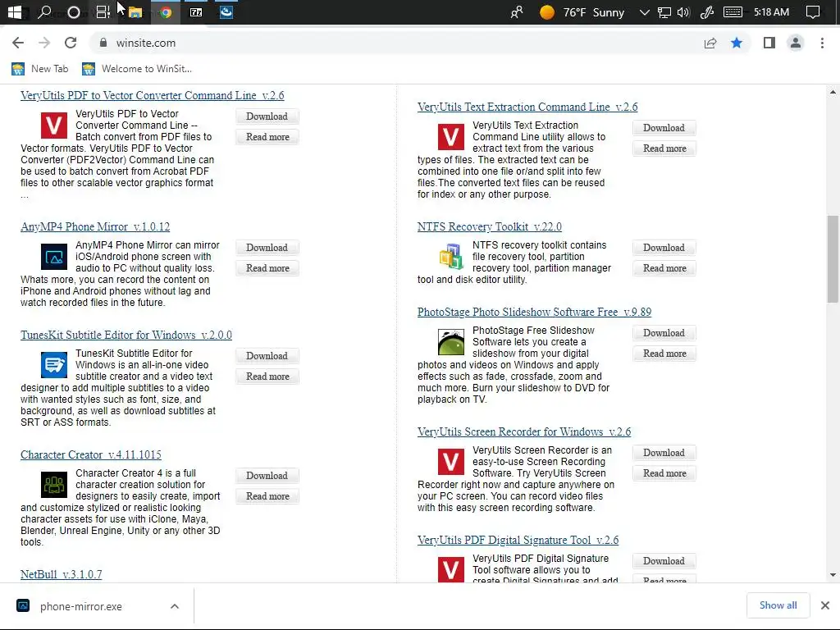The image size is (840, 630).
Task: Click the NTFS Recovery Toolkit icon
Action: click(x=451, y=256)
